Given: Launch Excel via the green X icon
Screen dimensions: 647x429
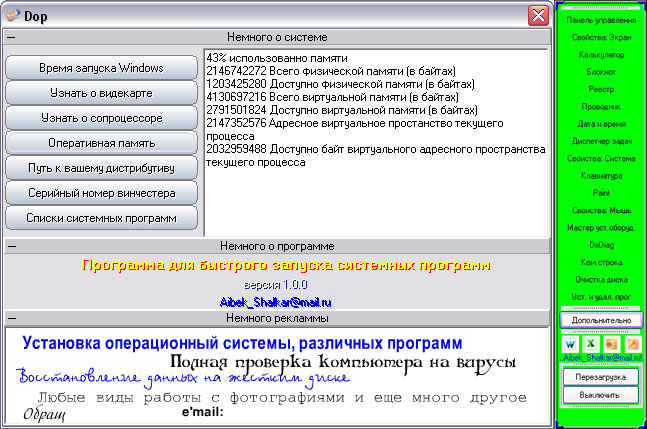Looking at the screenshot, I should (x=589, y=344).
